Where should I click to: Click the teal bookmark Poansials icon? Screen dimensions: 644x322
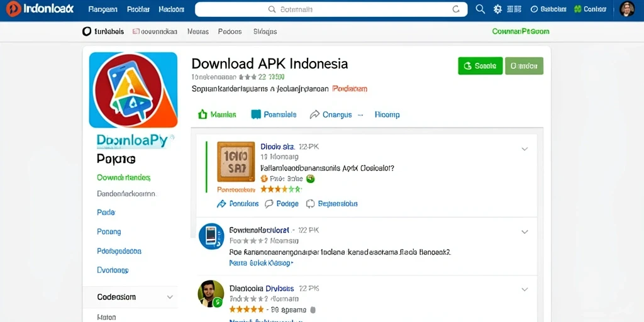click(x=256, y=114)
